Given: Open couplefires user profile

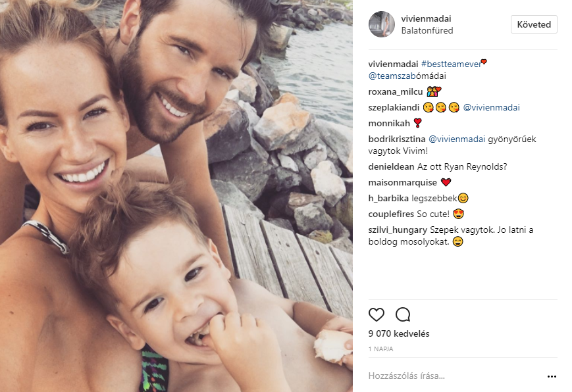Looking at the screenshot, I should pyautogui.click(x=391, y=214).
